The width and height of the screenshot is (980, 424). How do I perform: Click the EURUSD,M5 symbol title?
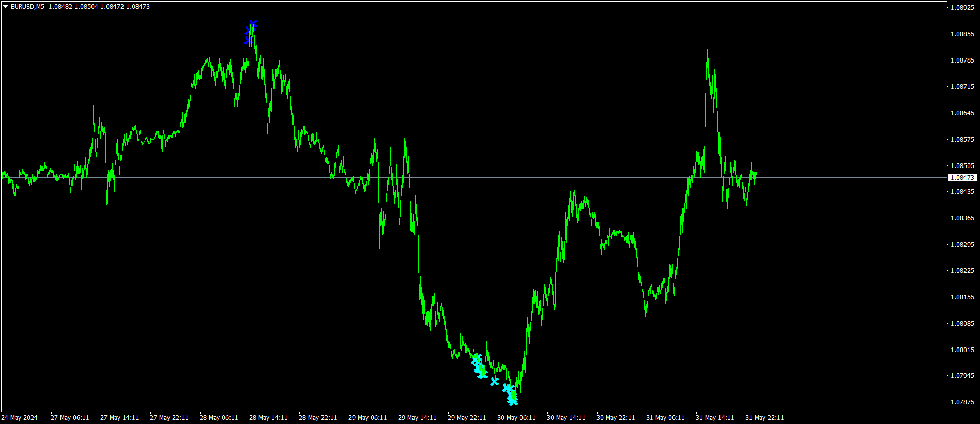pyautogui.click(x=27, y=7)
